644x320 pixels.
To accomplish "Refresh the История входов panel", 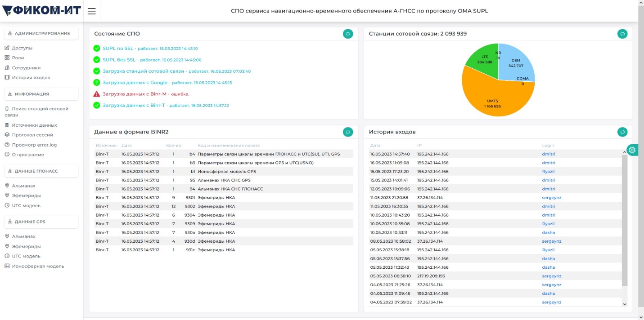I will pos(622,132).
